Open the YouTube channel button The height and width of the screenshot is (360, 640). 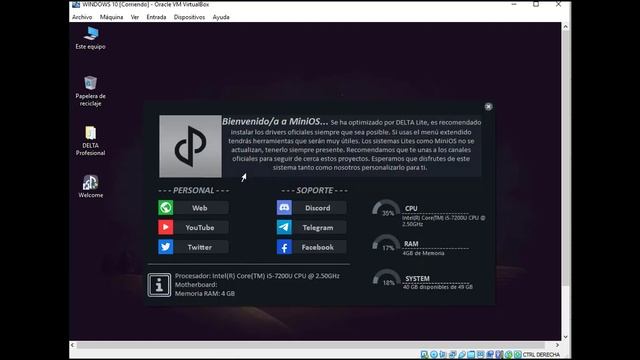(200, 227)
